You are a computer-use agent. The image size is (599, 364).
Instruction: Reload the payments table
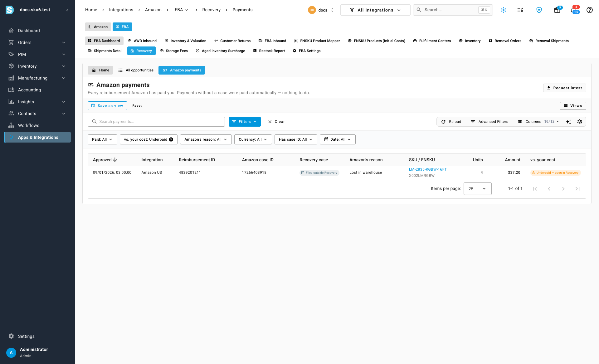(451, 122)
